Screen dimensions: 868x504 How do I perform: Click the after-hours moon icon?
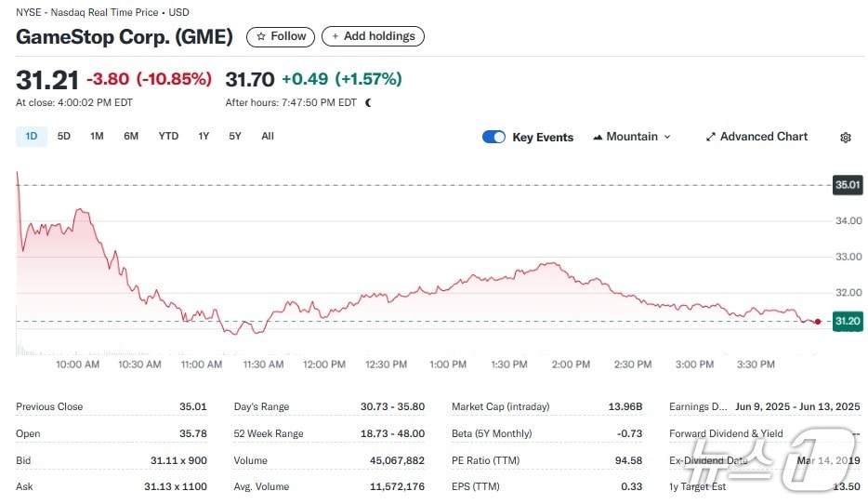coord(369,103)
